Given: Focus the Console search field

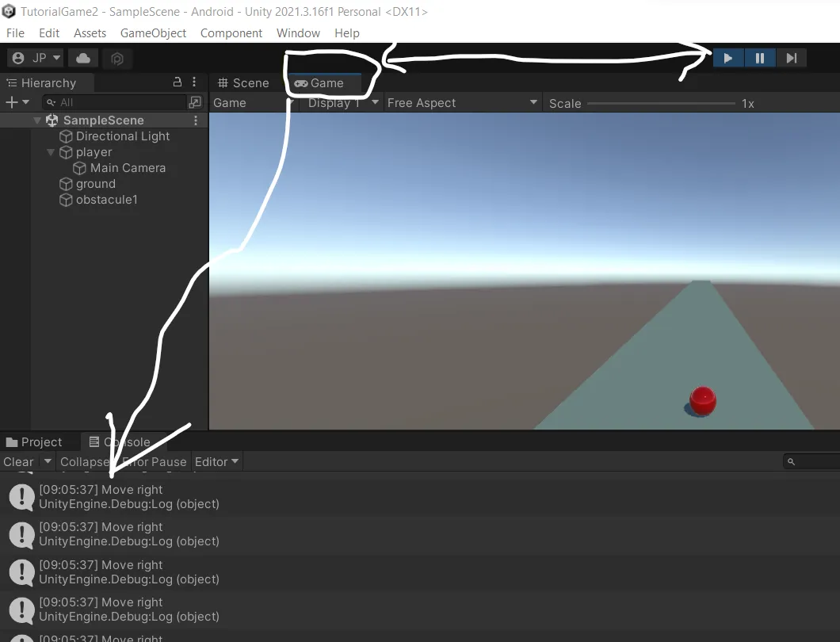Looking at the screenshot, I should pyautogui.click(x=811, y=461).
